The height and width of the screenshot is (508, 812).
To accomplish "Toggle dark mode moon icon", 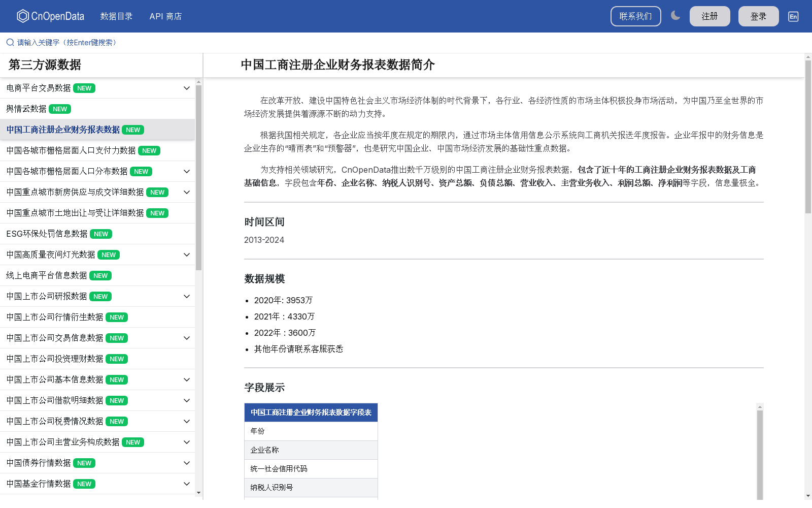I will pos(675,16).
